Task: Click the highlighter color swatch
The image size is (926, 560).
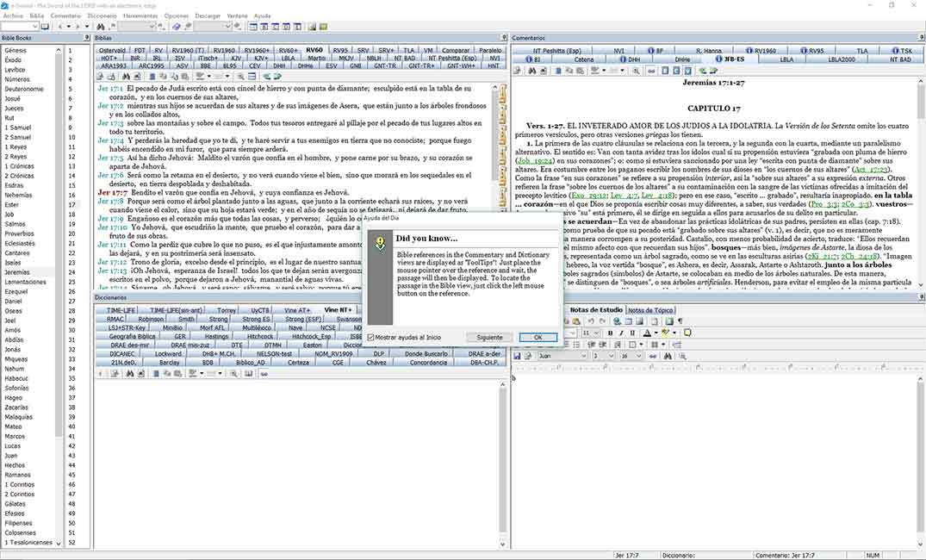Action: click(x=666, y=333)
